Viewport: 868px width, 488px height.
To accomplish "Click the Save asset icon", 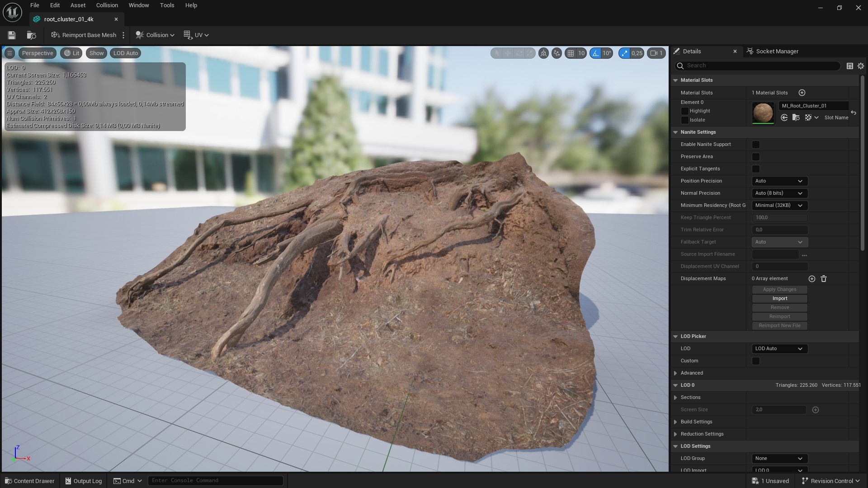I will tap(11, 35).
